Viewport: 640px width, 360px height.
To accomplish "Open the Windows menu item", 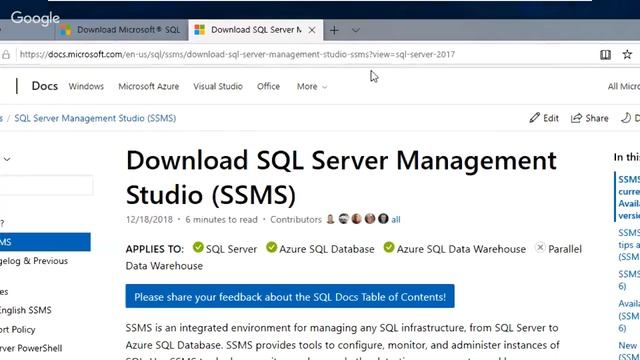I will pyautogui.click(x=86, y=87).
